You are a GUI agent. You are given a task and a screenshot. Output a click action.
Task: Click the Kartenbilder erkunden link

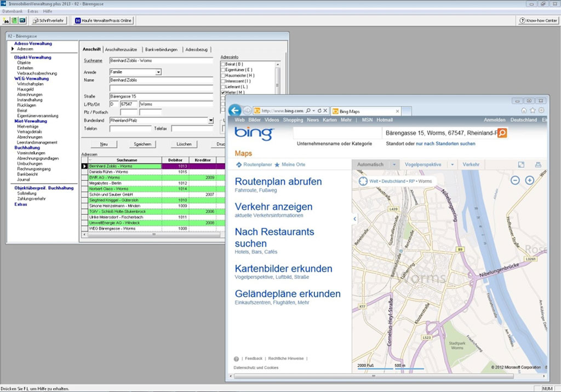point(283,269)
